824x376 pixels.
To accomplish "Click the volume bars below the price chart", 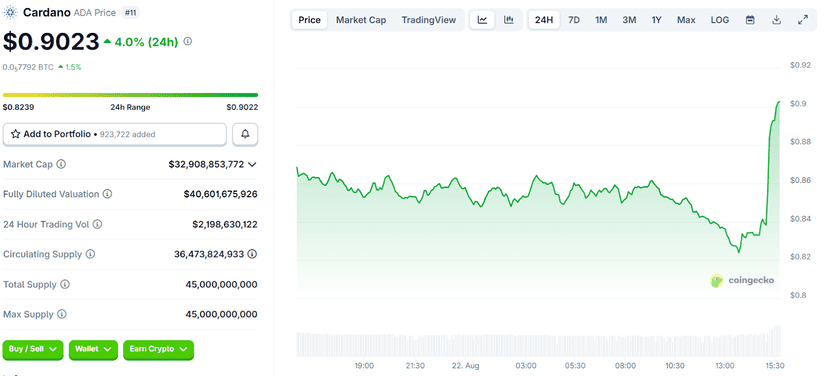I will [539, 344].
